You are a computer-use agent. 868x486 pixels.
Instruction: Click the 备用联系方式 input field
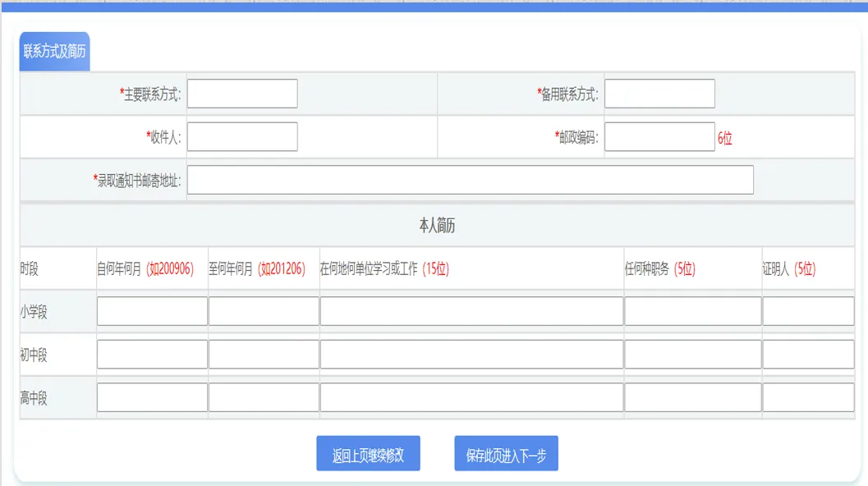tap(659, 94)
